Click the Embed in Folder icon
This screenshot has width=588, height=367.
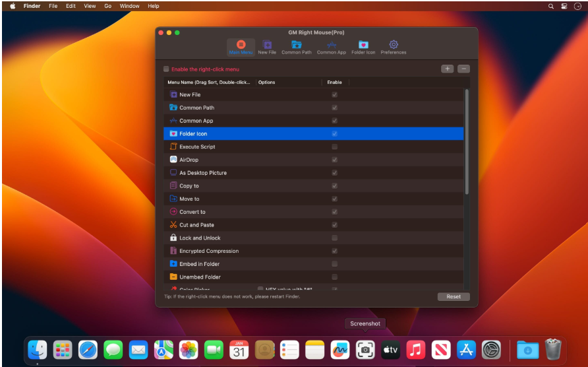click(173, 264)
